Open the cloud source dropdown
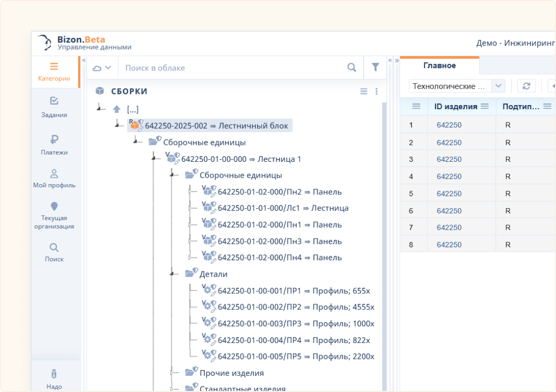The width and height of the screenshot is (556, 392). (102, 68)
